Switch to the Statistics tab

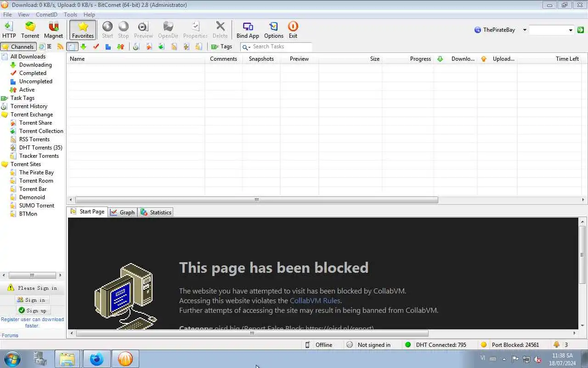pos(156,212)
